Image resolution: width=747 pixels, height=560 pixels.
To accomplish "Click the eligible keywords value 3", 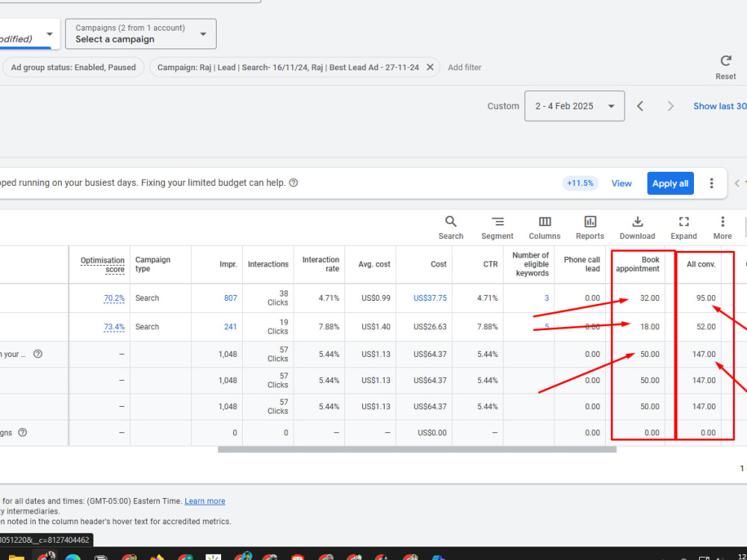I will [547, 298].
